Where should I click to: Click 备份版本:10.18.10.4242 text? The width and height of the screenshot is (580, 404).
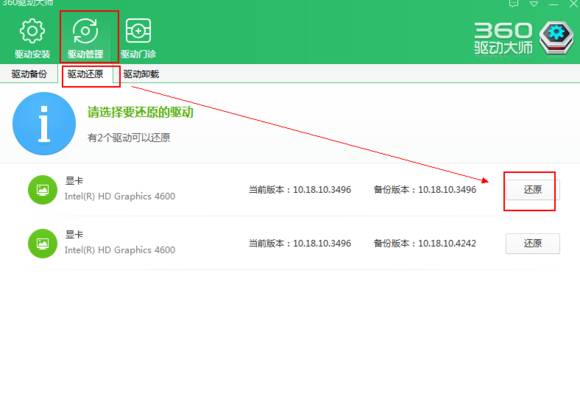tap(425, 243)
